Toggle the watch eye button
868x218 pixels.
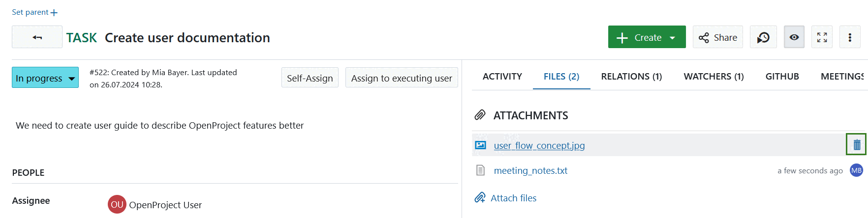(x=794, y=37)
